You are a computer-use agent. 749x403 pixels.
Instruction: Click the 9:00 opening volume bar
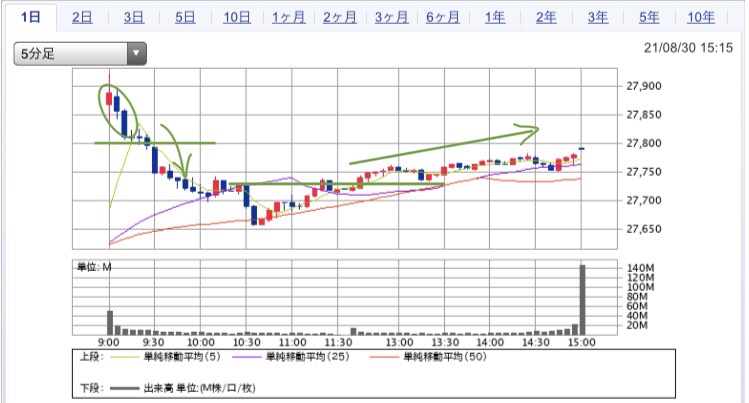[110, 323]
